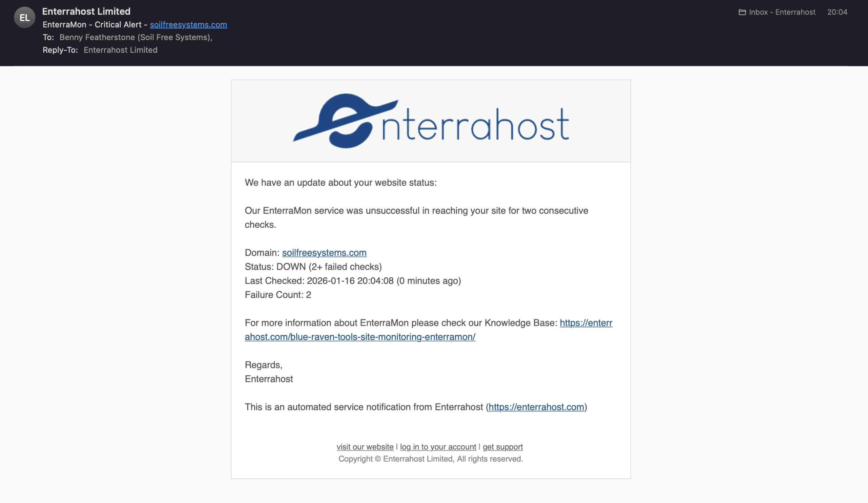Open the EnterraMon Knowledge Base link

360,337
